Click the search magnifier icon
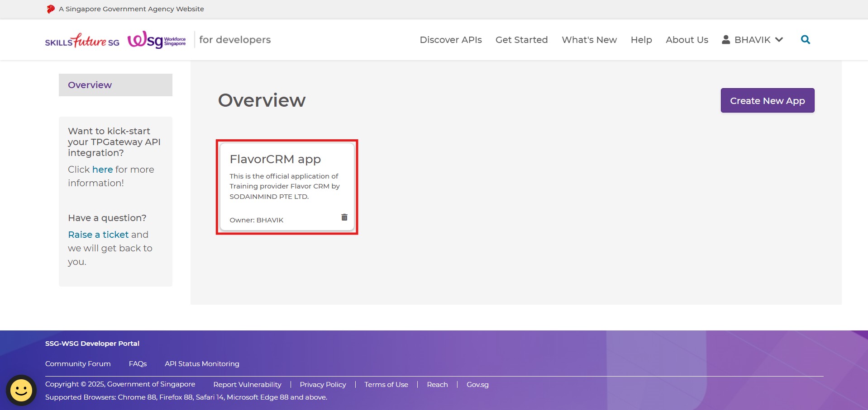 pyautogui.click(x=805, y=40)
